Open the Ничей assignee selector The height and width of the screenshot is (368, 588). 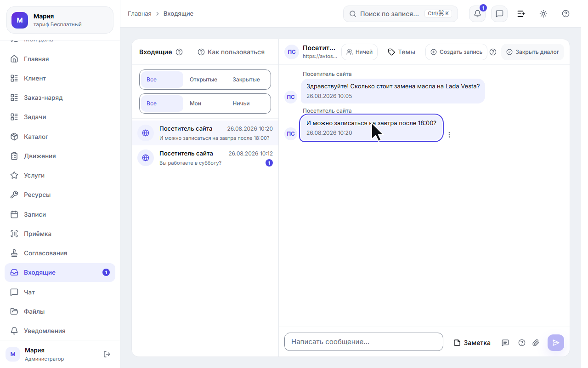coord(359,52)
